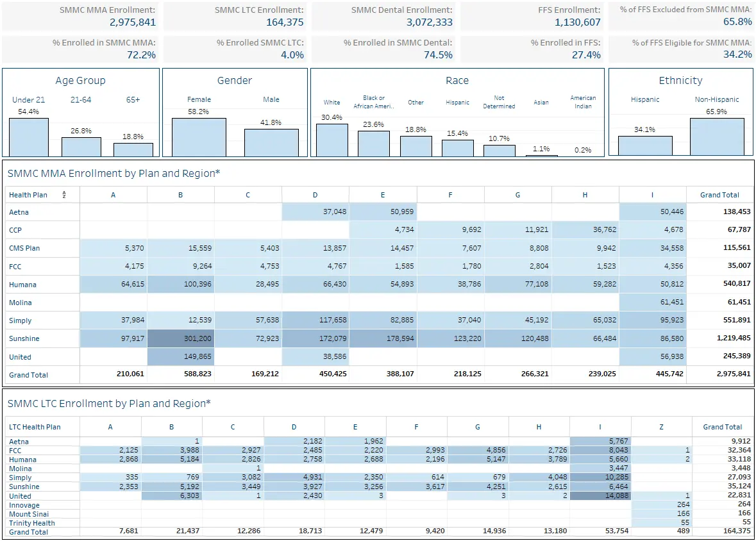Viewport: 756px width, 541px height.
Task: Click the FFS Enrollment value 1,130,607
Action: click(578, 22)
